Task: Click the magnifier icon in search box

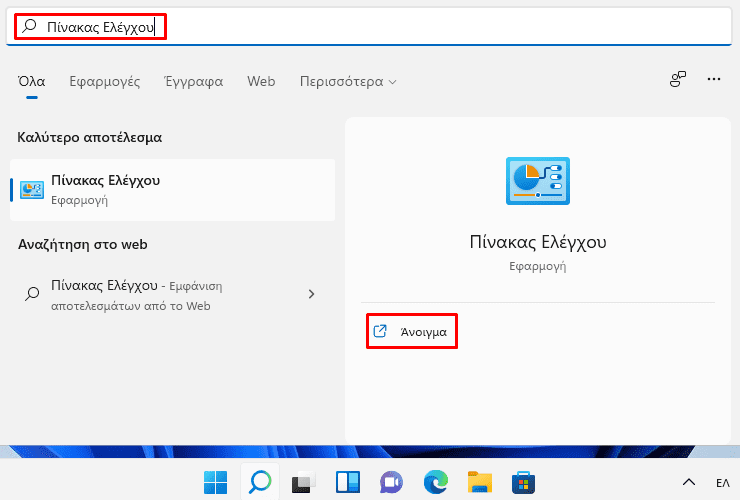Action: point(30,25)
